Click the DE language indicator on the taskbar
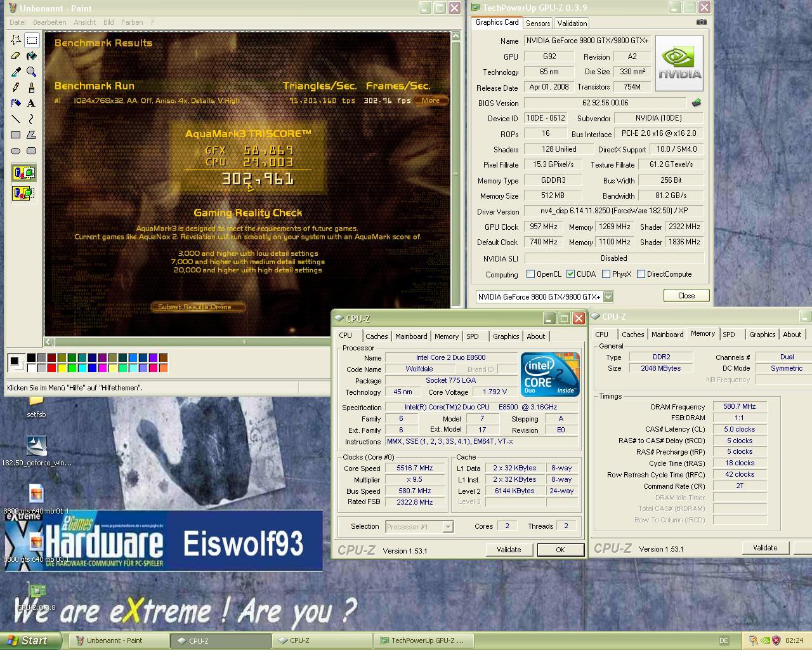Screen dimensions: 812x650 pyautogui.click(x=724, y=640)
